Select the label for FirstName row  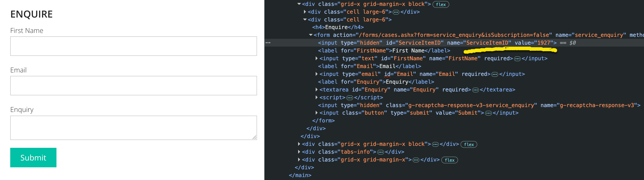(x=384, y=51)
